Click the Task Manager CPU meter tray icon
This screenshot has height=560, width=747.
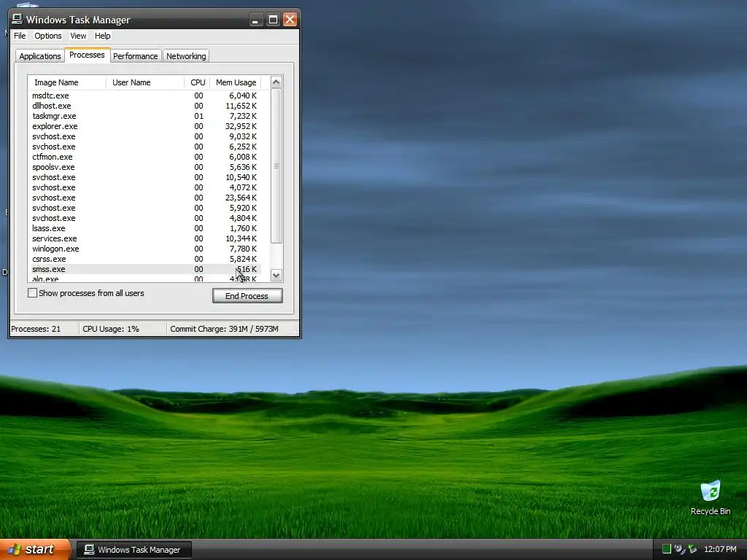[667, 549]
